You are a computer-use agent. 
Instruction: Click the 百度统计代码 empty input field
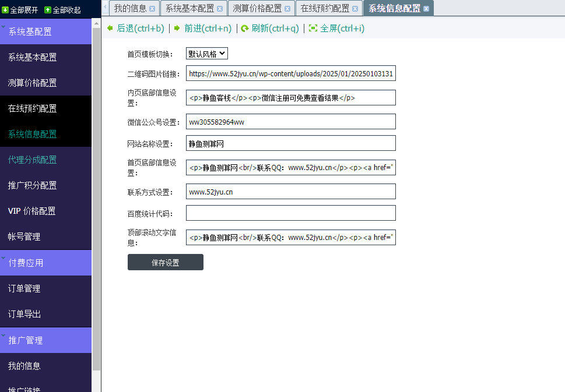[290, 213]
